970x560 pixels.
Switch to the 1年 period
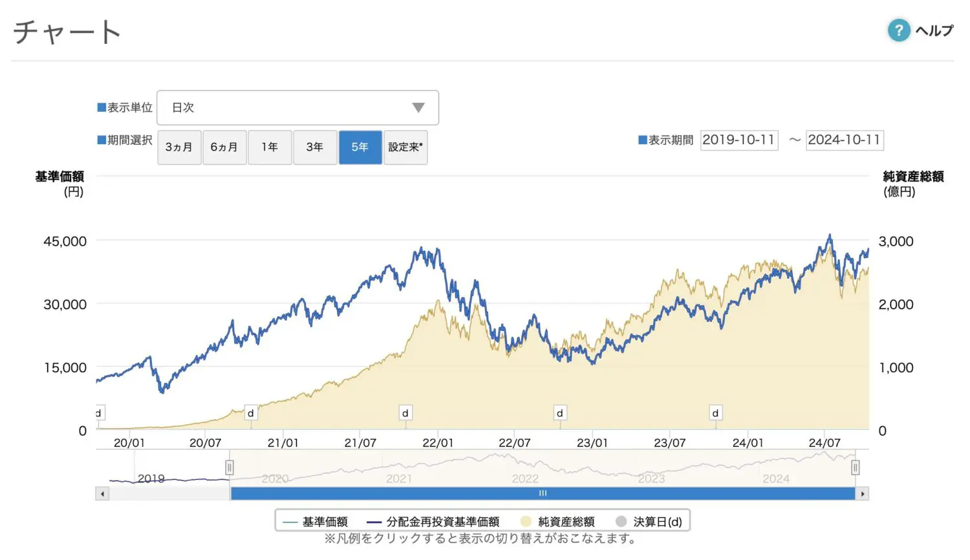coord(270,147)
